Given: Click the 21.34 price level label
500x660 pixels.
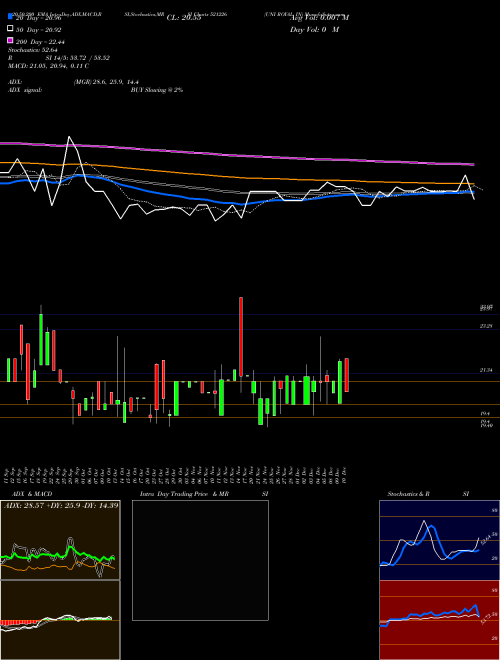Looking at the screenshot, I should [x=486, y=370].
